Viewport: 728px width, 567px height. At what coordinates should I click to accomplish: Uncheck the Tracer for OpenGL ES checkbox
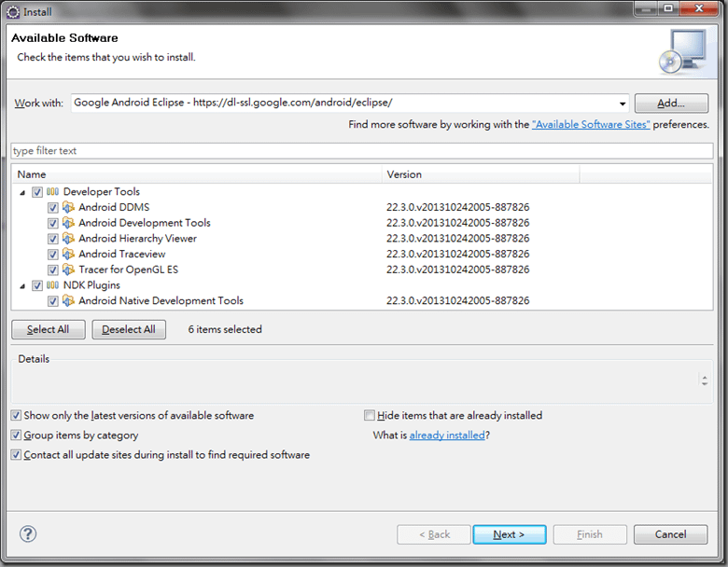point(53,270)
